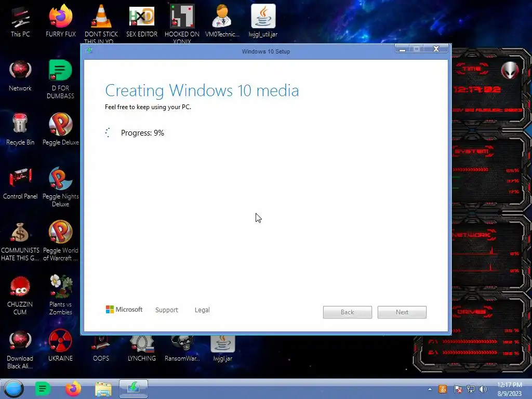The image size is (532, 399).
Task: Click the Support link in Setup
Action: coord(167,310)
